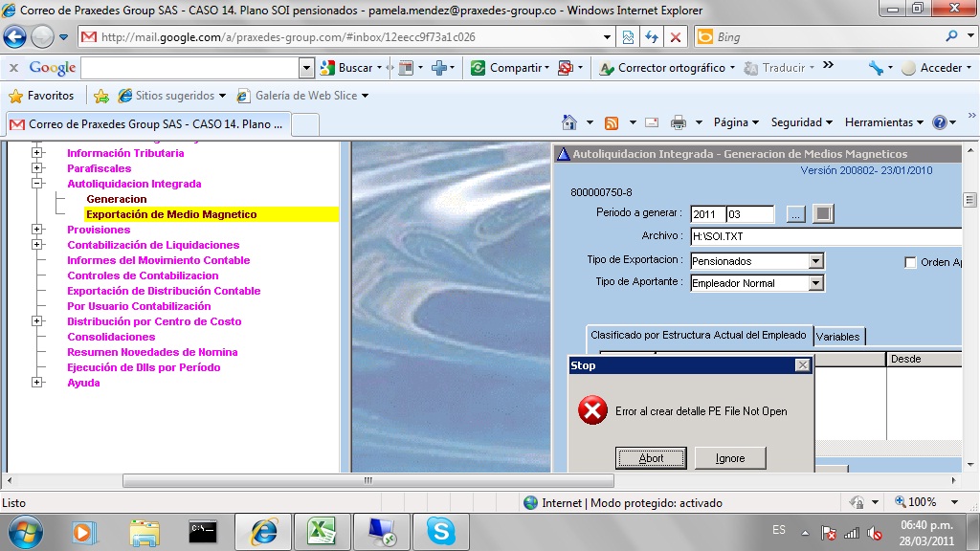Expand the Provisiones tree node
The image size is (980, 551).
pyautogui.click(x=37, y=230)
